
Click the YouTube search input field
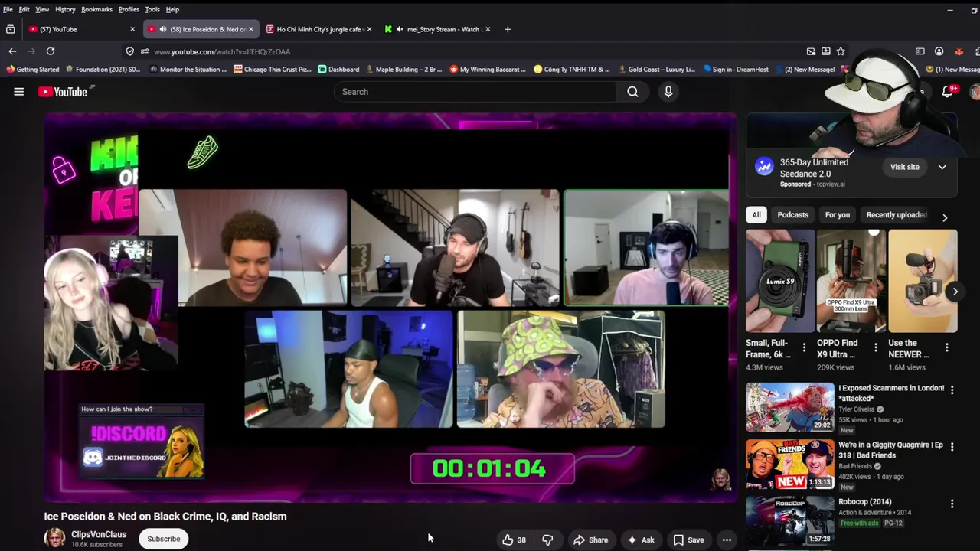475,92
